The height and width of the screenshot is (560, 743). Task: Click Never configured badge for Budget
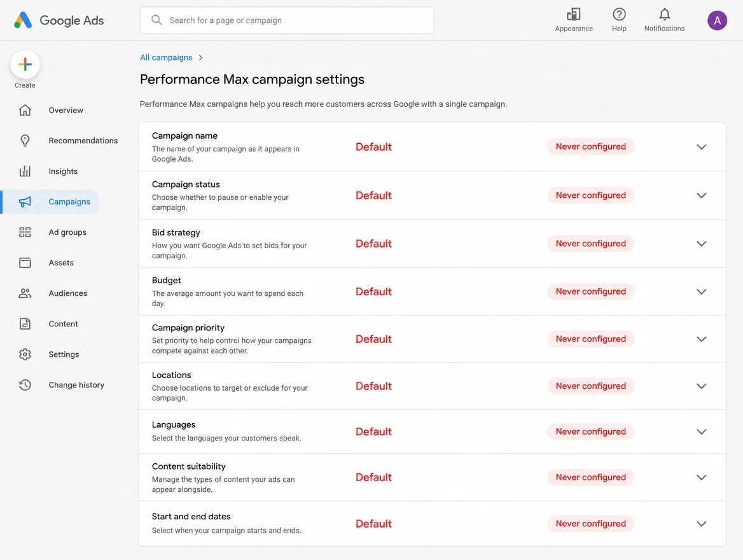(x=590, y=291)
